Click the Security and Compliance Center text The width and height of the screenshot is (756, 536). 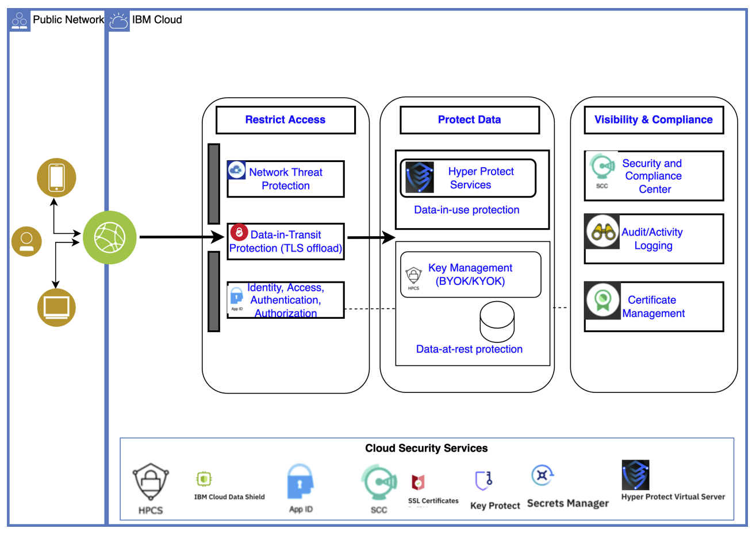click(x=653, y=176)
